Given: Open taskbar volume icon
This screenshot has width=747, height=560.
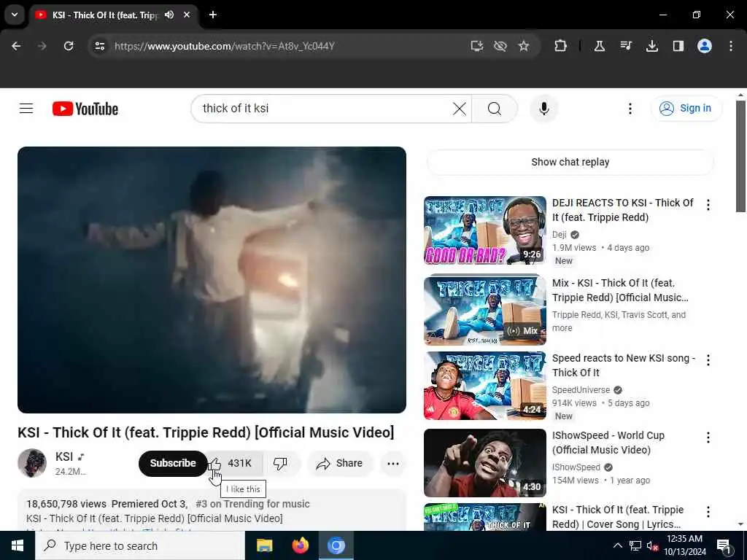Looking at the screenshot, I should pos(652,545).
